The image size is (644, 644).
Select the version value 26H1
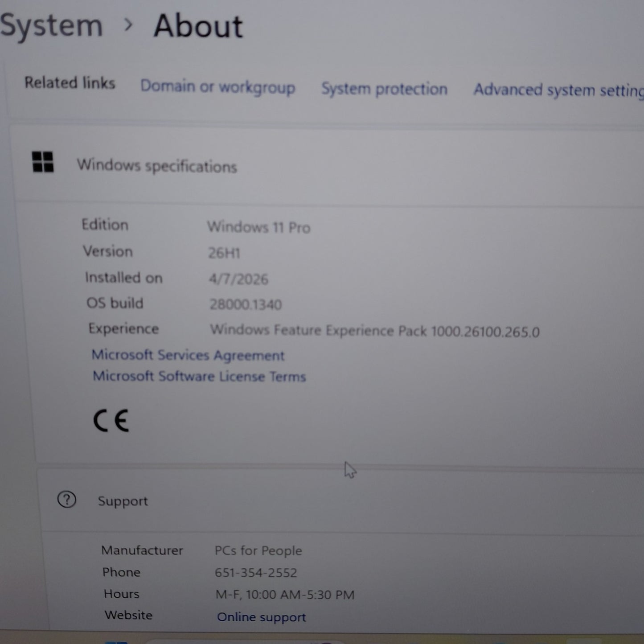point(224,253)
